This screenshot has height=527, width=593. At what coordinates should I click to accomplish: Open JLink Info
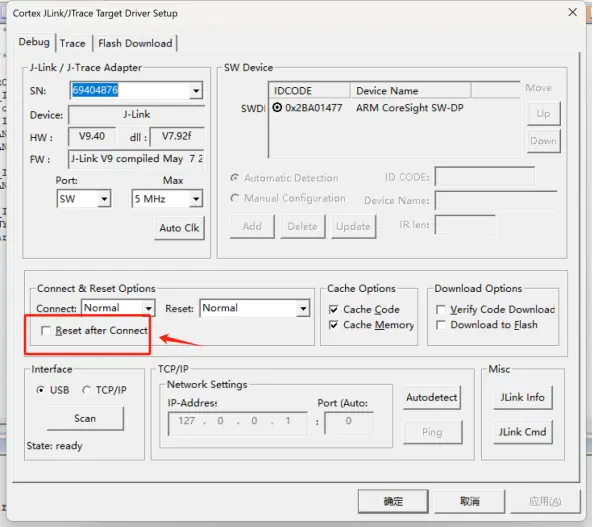pos(522,397)
